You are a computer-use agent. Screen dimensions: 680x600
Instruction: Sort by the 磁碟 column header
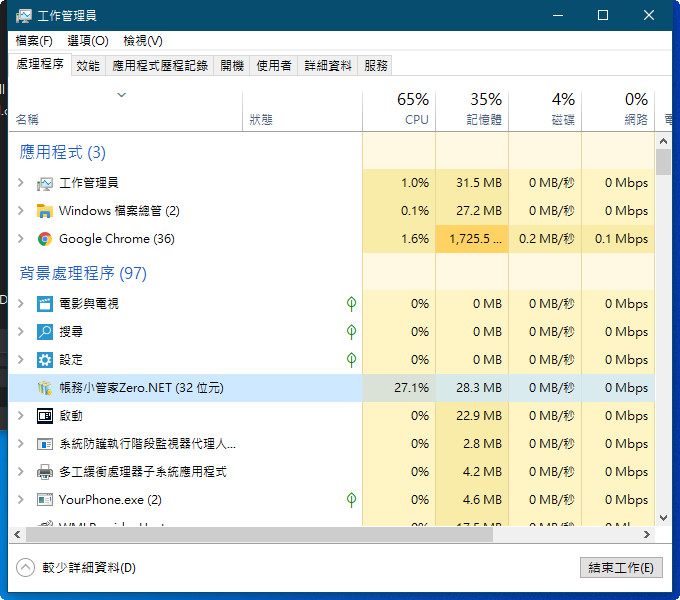click(x=545, y=109)
